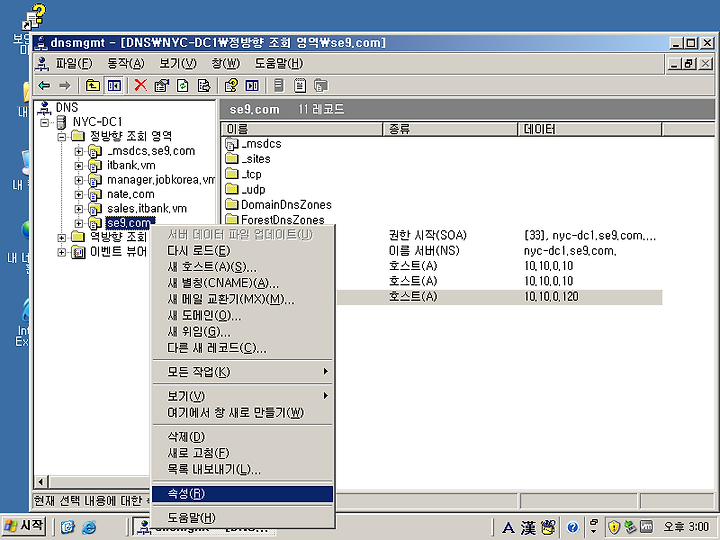This screenshot has height=540, width=720.
Task: Expand the 이벤트 뷰어 node
Action: pyautogui.click(x=62, y=252)
